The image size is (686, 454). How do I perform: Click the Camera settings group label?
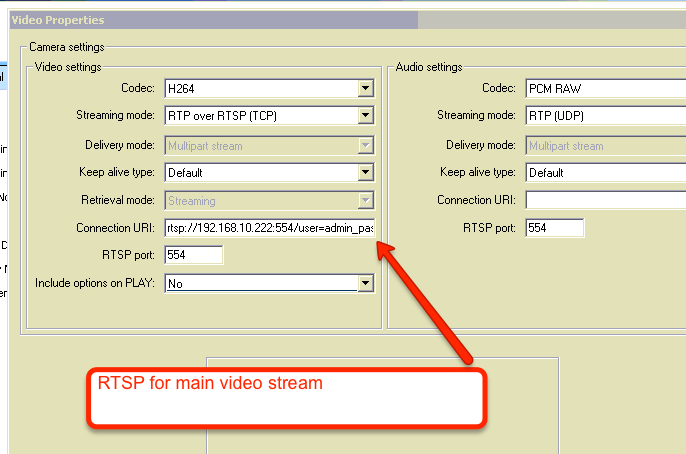click(x=66, y=47)
